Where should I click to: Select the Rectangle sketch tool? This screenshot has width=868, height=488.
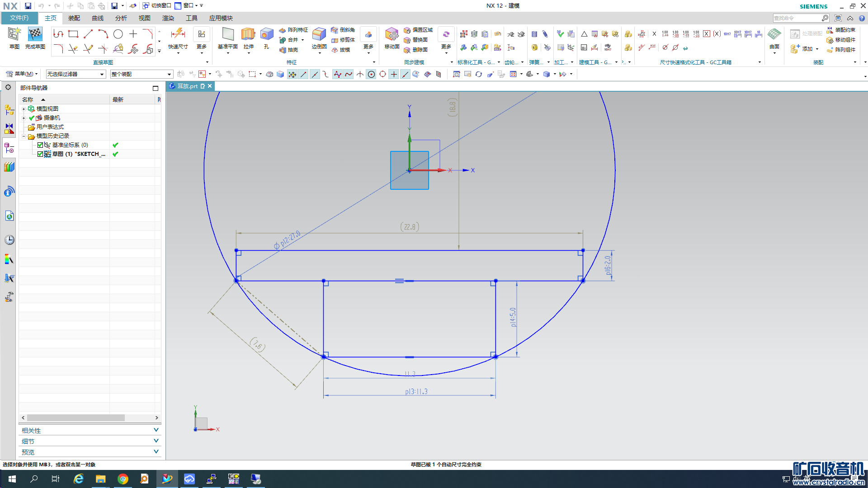[73, 34]
